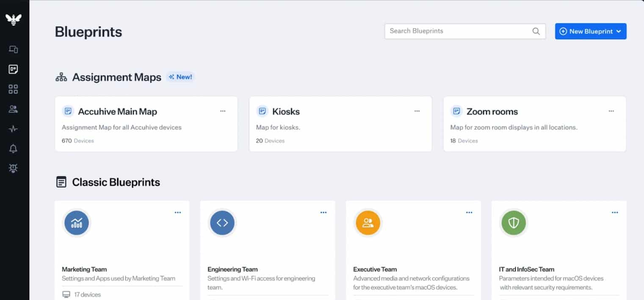
Task: Click the '17 devices' text on Marketing Team
Action: (x=88, y=294)
